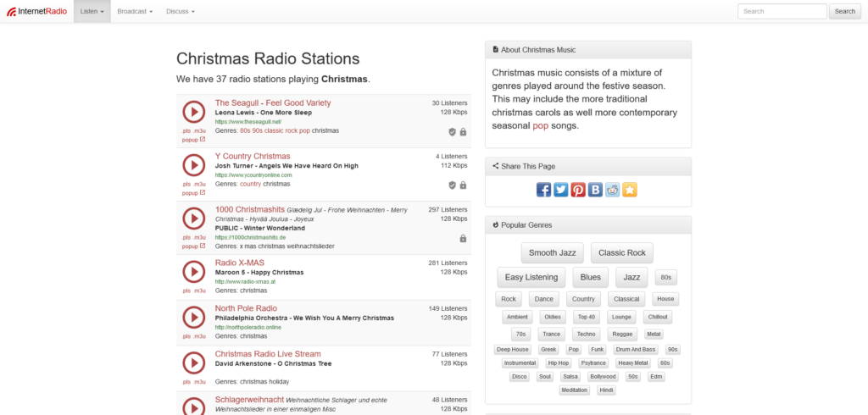
Task: Select the 80s genre button
Action: pyautogui.click(x=666, y=277)
